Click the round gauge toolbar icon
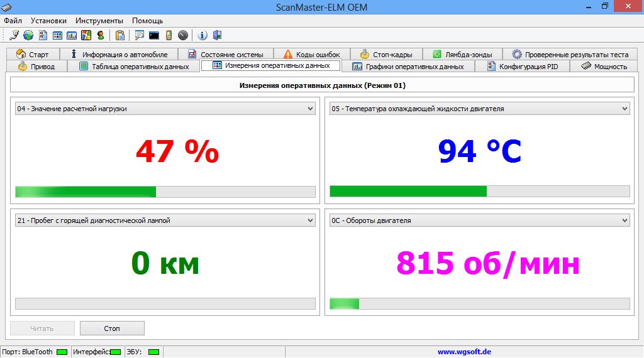The width and height of the screenshot is (644, 358). (183, 35)
